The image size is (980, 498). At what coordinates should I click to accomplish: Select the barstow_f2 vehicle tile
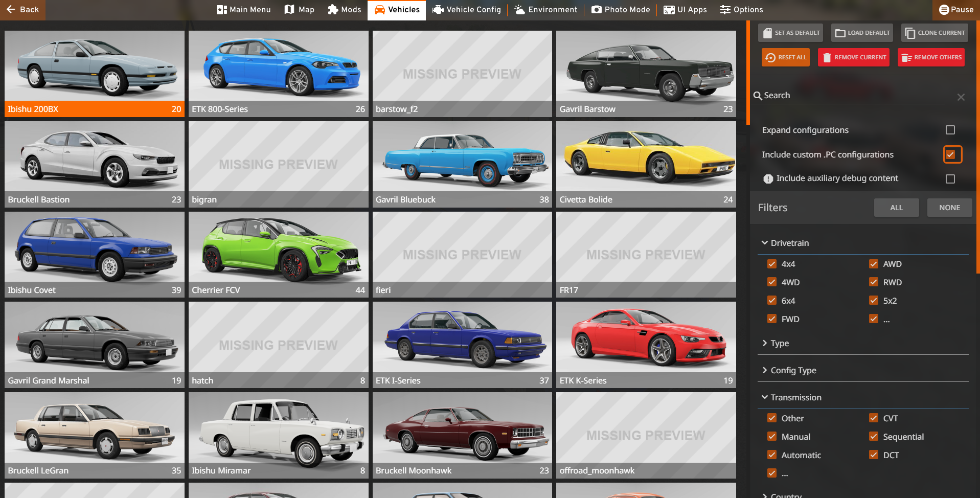pyautogui.click(x=462, y=74)
